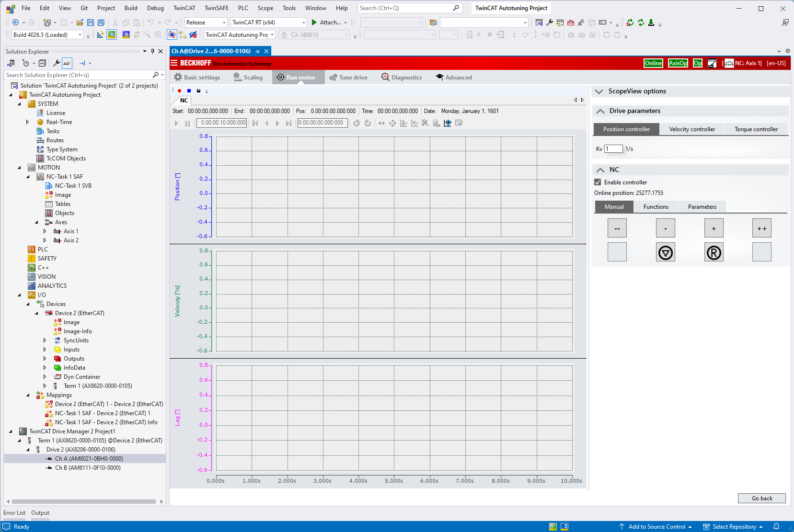The image size is (794, 532).
Task: Open the red toolbox icon
Action: point(571,23)
